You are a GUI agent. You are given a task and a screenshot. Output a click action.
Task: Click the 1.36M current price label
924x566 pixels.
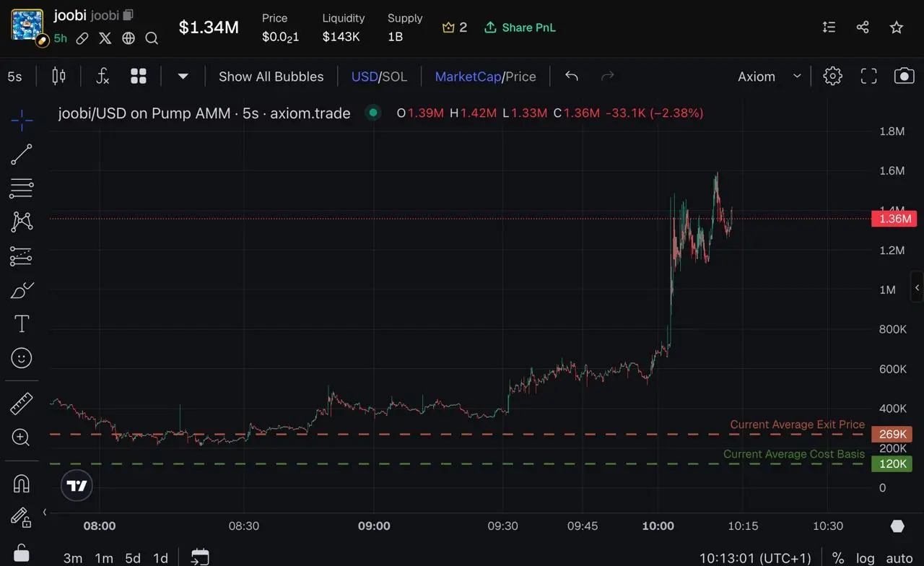click(x=895, y=219)
